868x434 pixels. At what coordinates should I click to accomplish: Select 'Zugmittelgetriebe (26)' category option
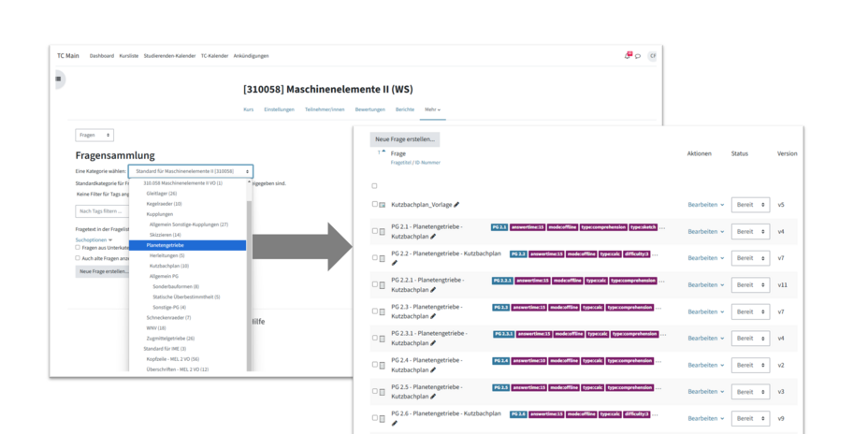coord(170,339)
